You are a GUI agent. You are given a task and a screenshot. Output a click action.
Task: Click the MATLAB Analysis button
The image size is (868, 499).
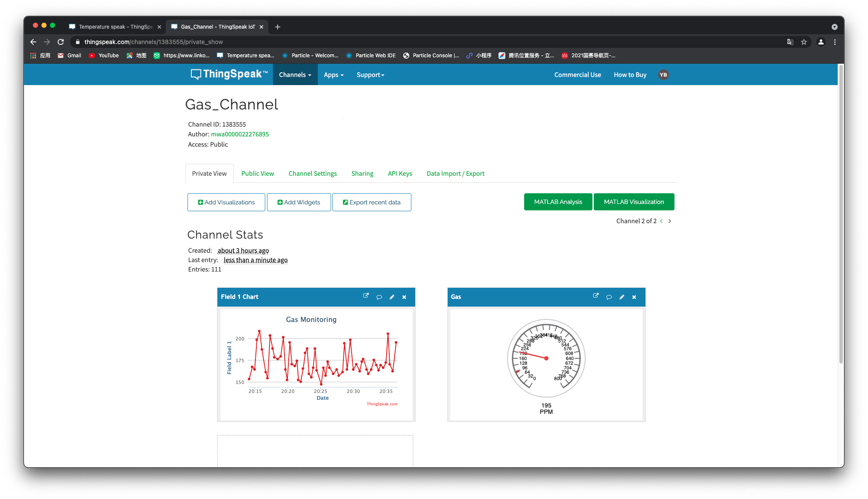click(558, 202)
